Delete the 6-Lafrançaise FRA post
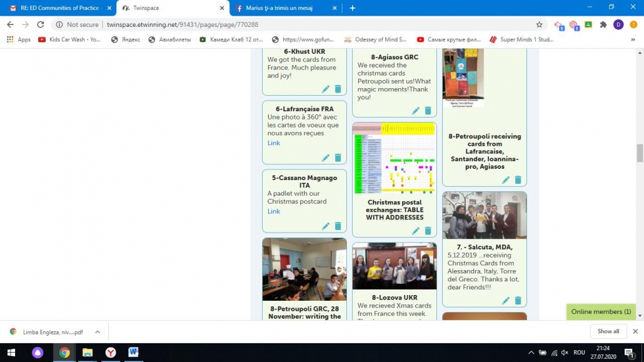This screenshot has width=644, height=362. point(338,158)
